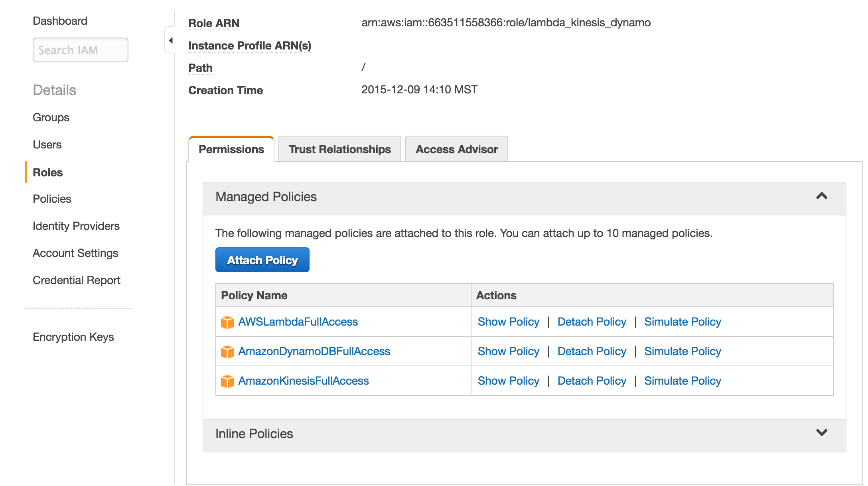Click the Role ARN label
Screen dimensions: 868x486
click(x=214, y=23)
